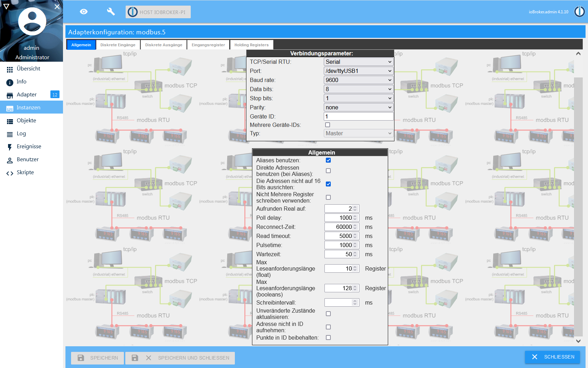This screenshot has width=588, height=368.
Task: Click the Instanzen icon in sidebar
Action: [10, 108]
